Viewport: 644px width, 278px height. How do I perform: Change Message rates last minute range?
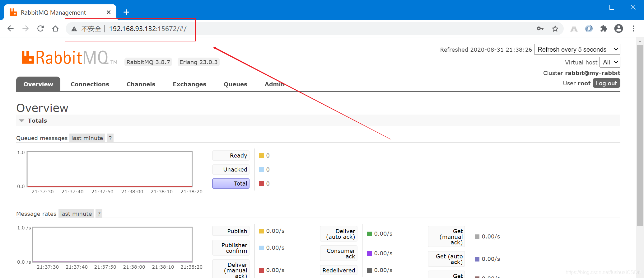76,214
